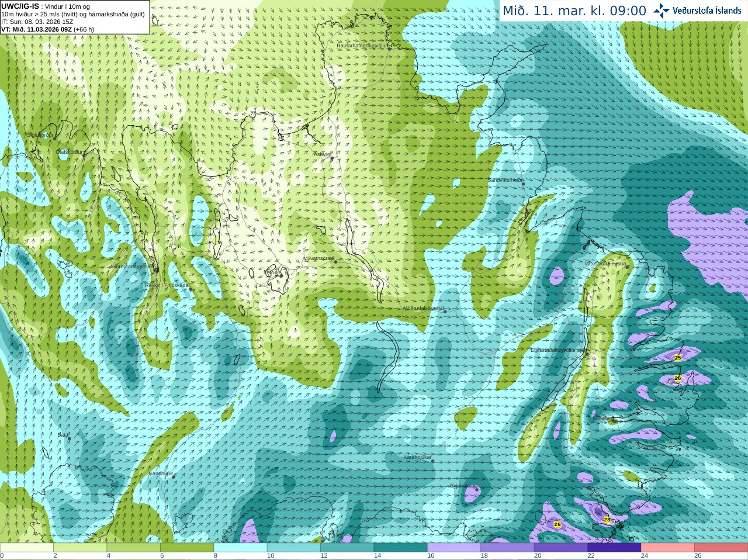Click the 12–14 m/s legend swatch
Screen dimensions: 748x560
click(x=347, y=548)
